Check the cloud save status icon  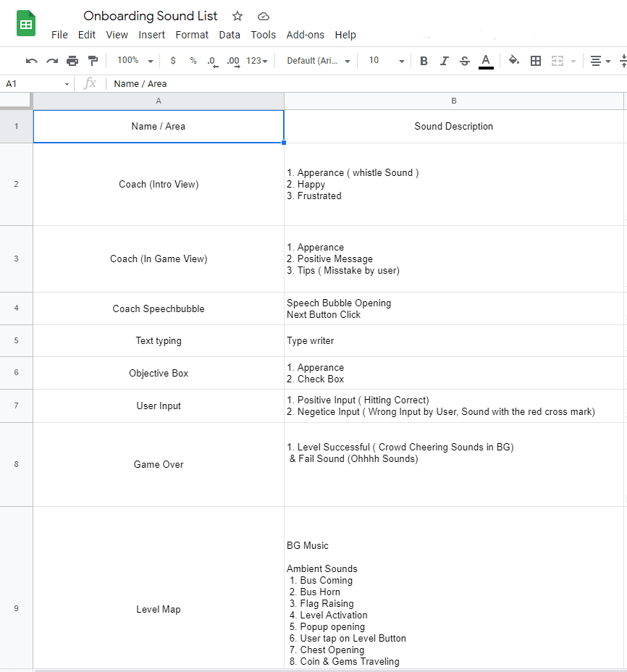(263, 16)
